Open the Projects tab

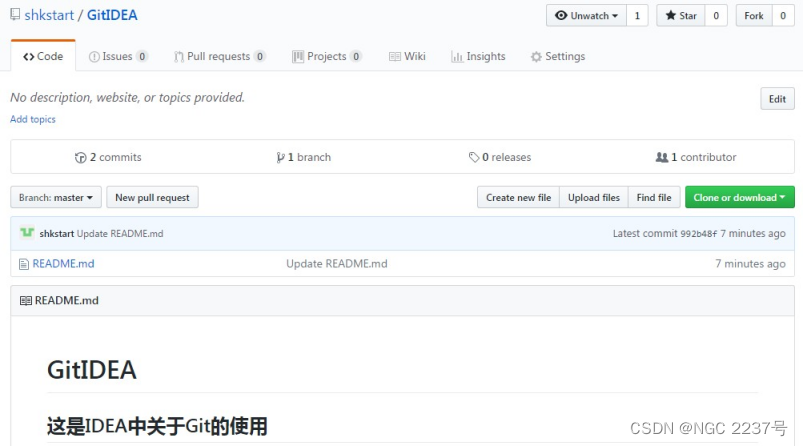coord(327,56)
